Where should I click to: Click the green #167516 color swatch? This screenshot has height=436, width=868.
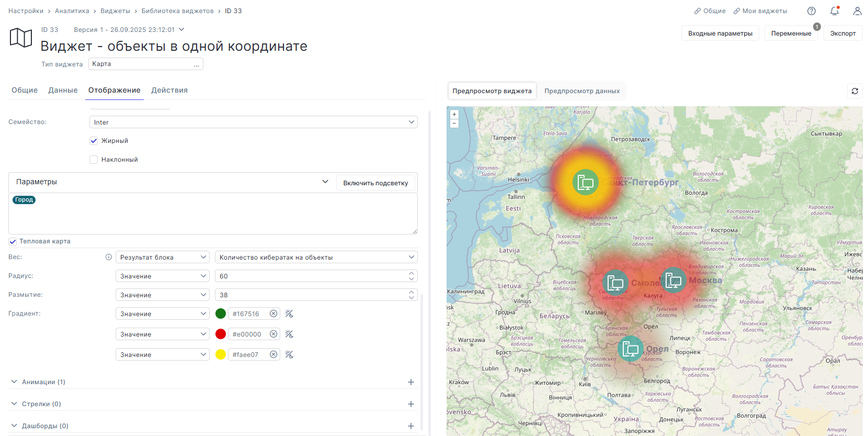(221, 314)
